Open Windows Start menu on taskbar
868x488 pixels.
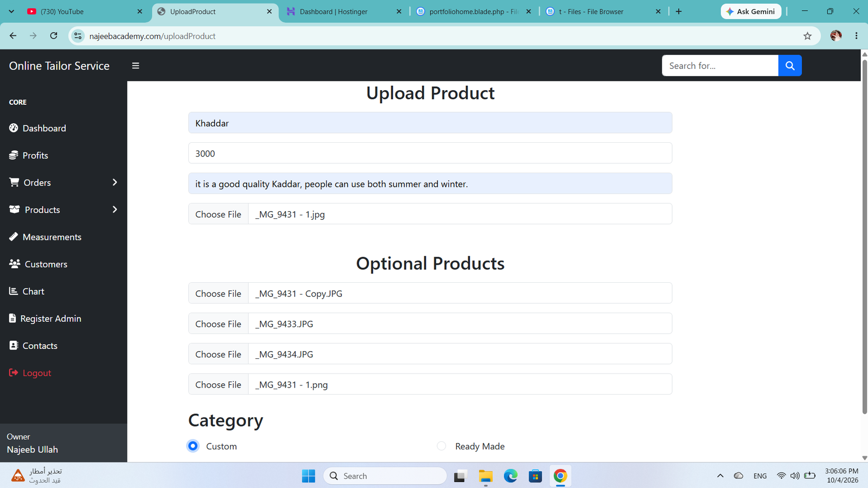coord(309,476)
